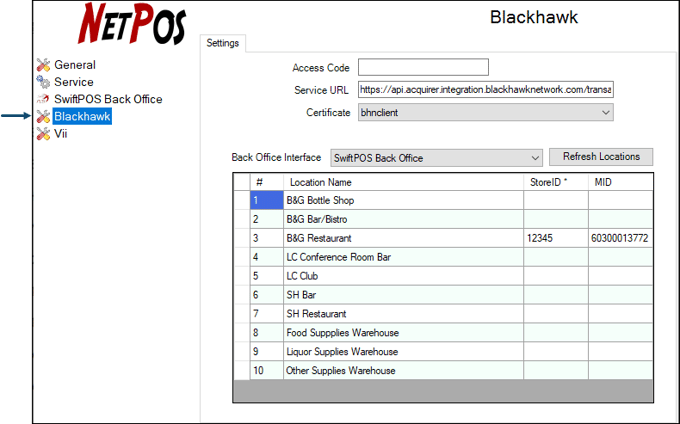The image size is (680, 424).
Task: Click the Blackhawk tools icon
Action: [x=43, y=116]
